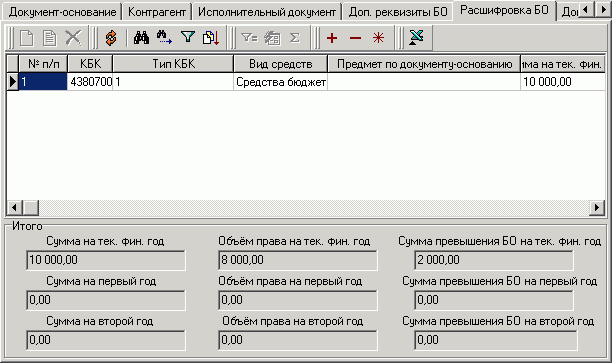Open the Контрагент tab
612x363 pixels.
tap(157, 12)
